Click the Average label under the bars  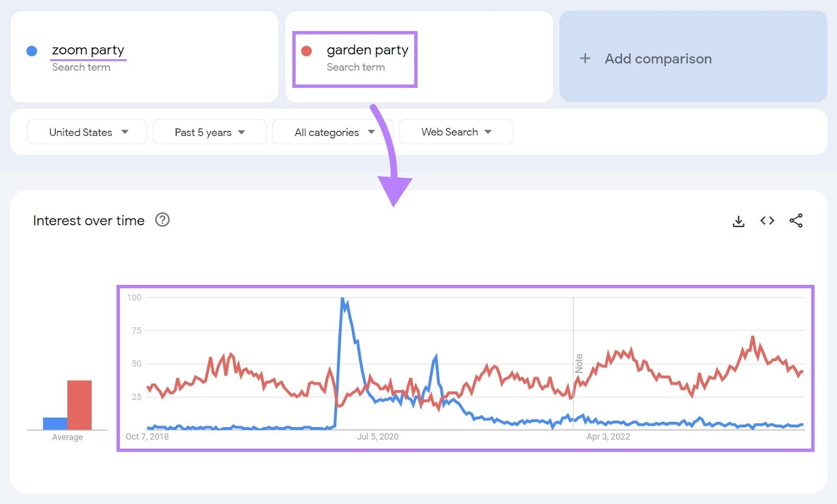pyautogui.click(x=67, y=437)
